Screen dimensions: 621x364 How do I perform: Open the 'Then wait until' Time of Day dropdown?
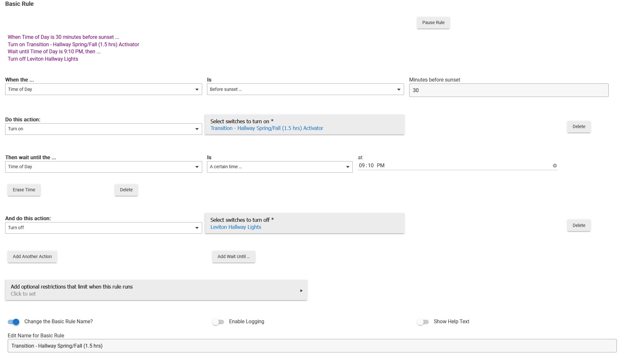(104, 167)
